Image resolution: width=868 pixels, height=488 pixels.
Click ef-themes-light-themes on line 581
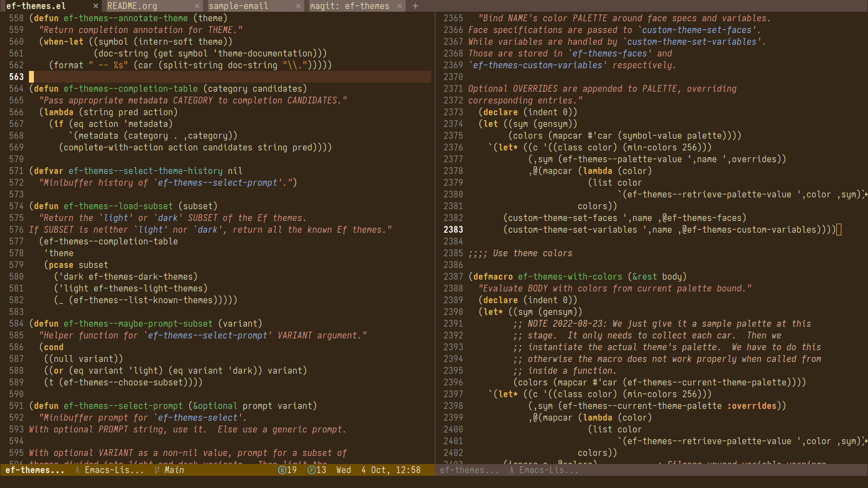(148, 288)
